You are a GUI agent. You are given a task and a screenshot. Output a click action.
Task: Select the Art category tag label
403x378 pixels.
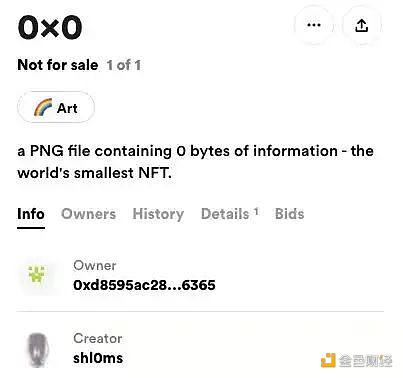[56, 107]
